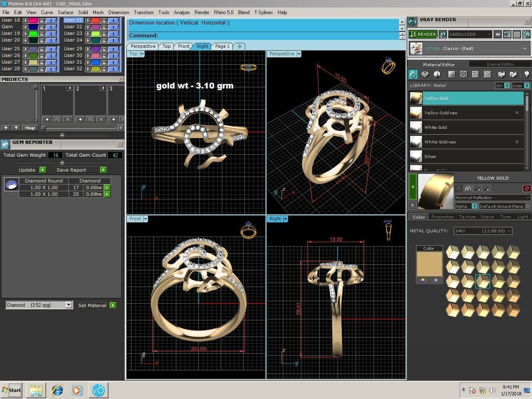
Task: Toggle the GV library switch
Action: (x=507, y=86)
